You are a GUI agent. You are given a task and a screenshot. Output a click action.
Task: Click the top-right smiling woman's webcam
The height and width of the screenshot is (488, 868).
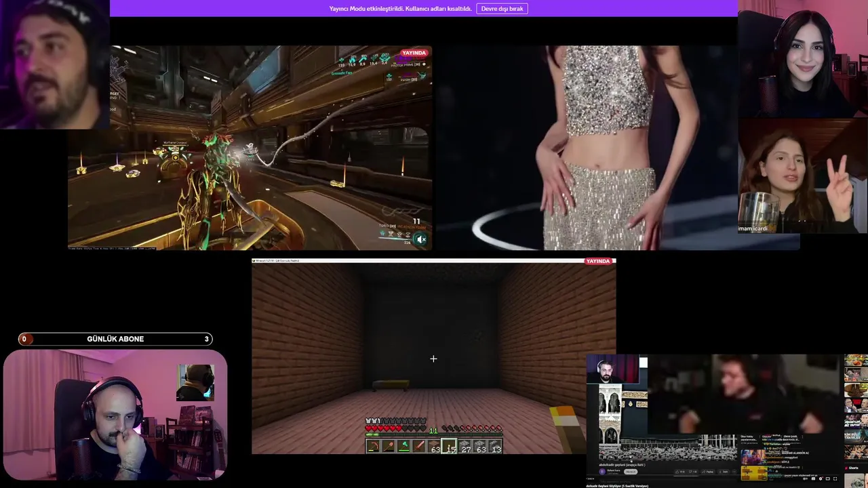tap(803, 59)
